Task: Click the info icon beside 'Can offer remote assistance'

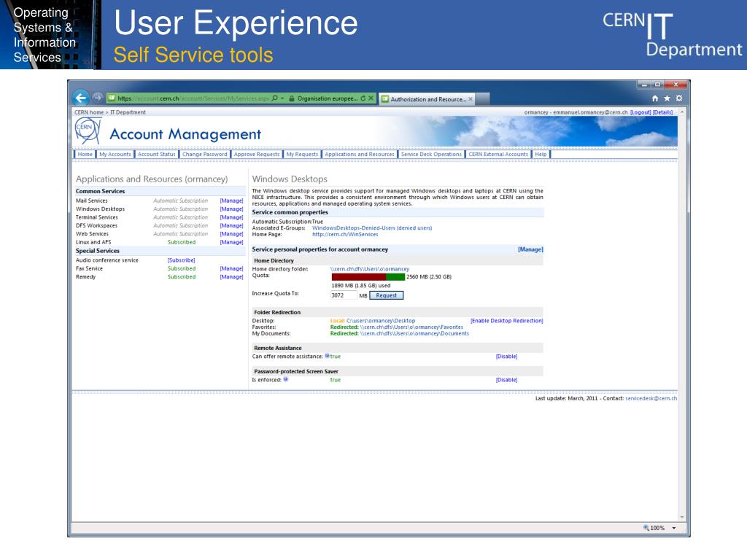Action: coord(328,356)
